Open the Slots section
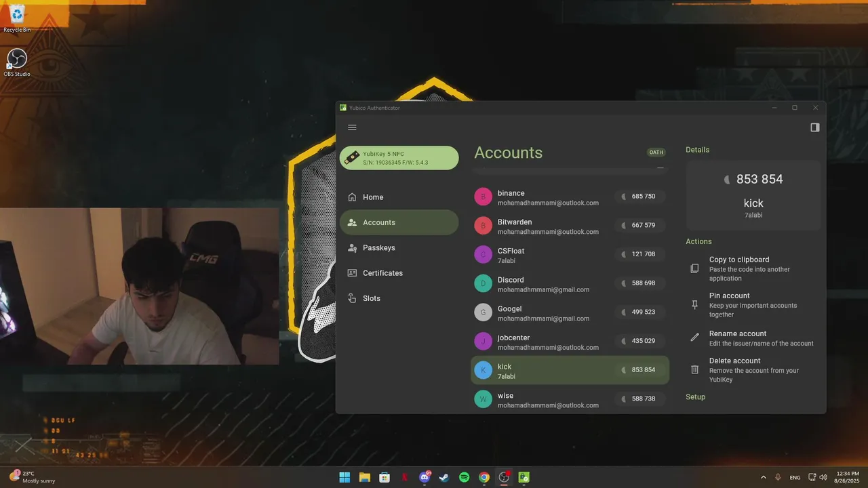This screenshot has height=488, width=868. click(x=399, y=298)
